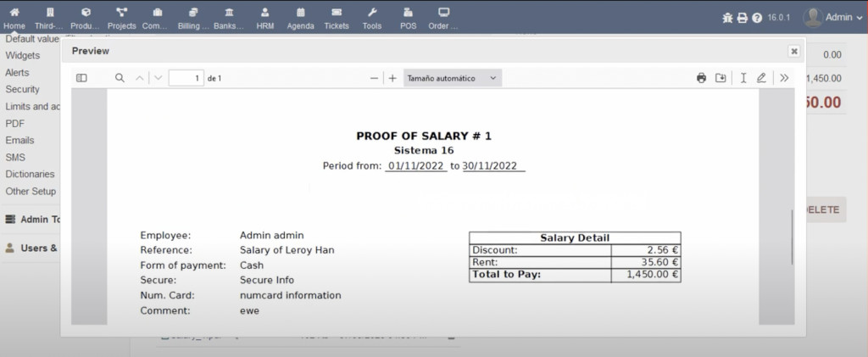The height and width of the screenshot is (357, 868).
Task: Open PDF setup in the sidebar
Action: pos(15,124)
